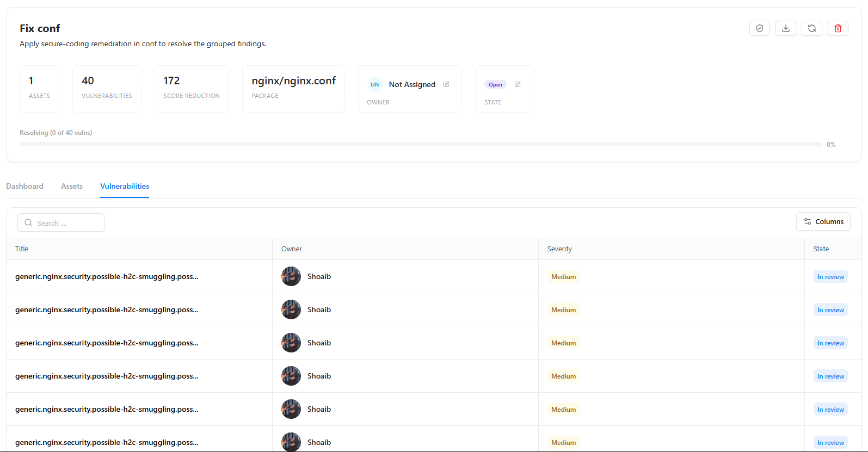Click the resolving progress bar
This screenshot has height=452, width=868.
click(x=421, y=144)
